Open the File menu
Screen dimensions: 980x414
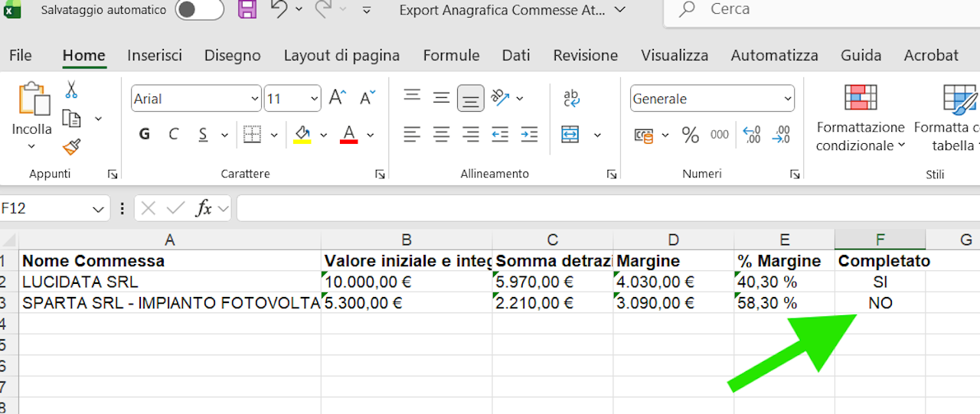point(21,55)
